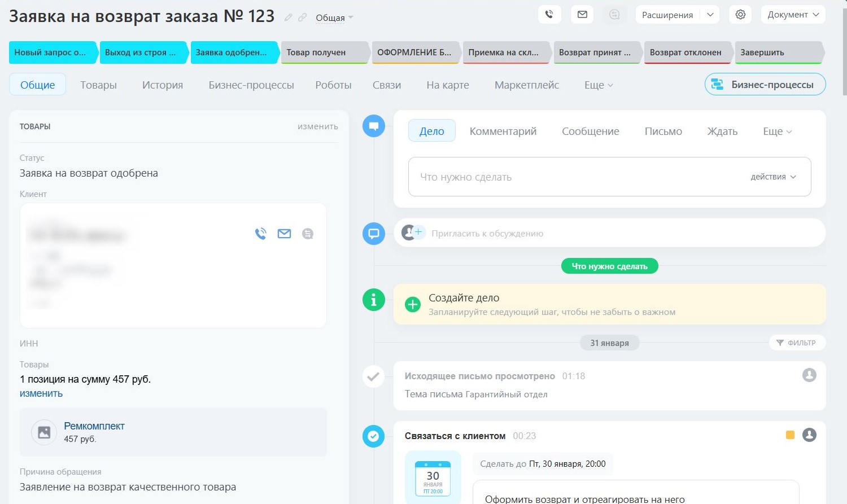
Task: Select stage Возврат отклонен
Action: coord(688,52)
